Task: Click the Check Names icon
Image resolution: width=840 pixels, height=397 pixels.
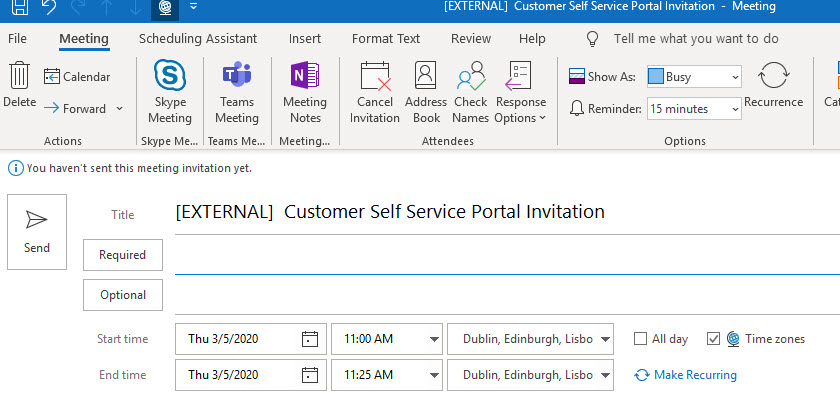Action: click(x=471, y=76)
